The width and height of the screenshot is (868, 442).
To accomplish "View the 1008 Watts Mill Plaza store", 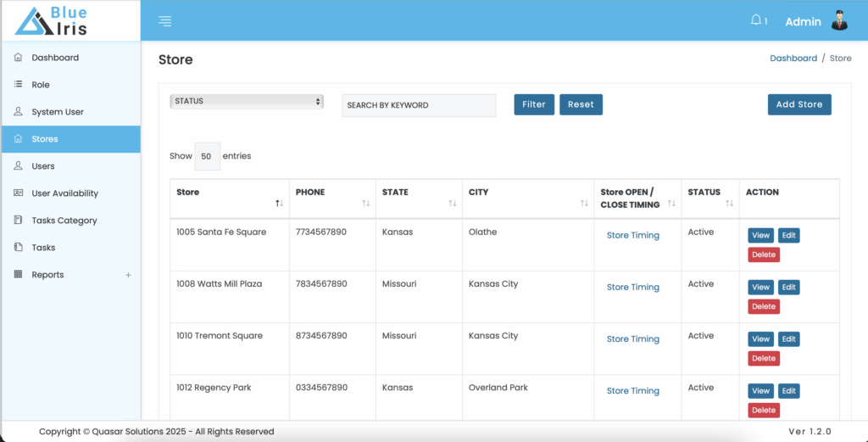I will (x=760, y=288).
